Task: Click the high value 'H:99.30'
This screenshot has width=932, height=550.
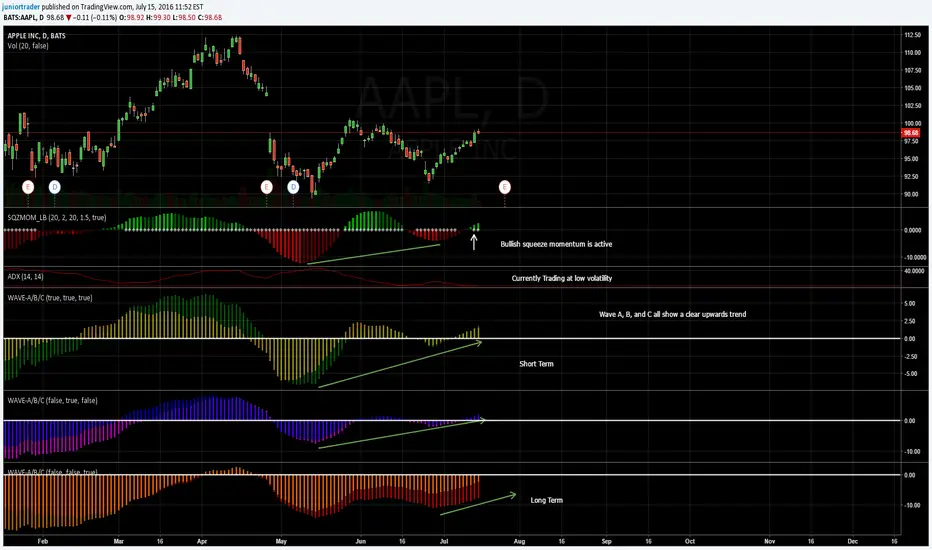Action: (159, 18)
